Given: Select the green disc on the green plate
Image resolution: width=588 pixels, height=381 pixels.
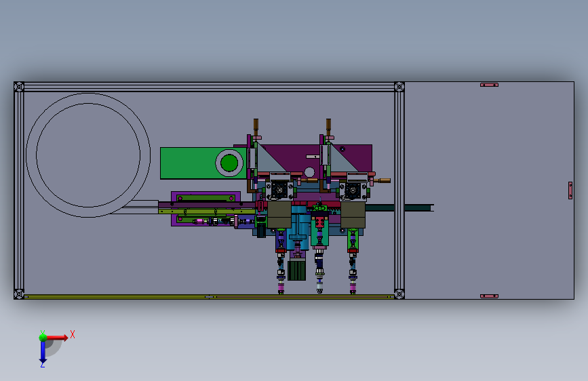Looking at the screenshot, I should click(229, 163).
